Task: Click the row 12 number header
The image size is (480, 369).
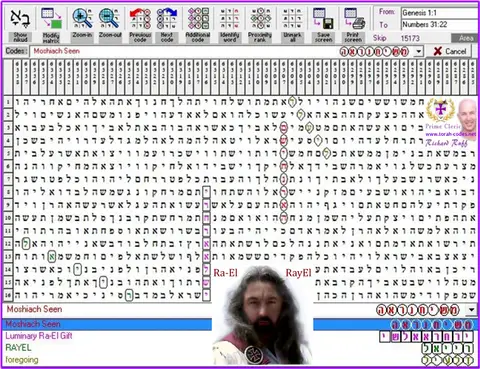Action: pyautogui.click(x=8, y=243)
